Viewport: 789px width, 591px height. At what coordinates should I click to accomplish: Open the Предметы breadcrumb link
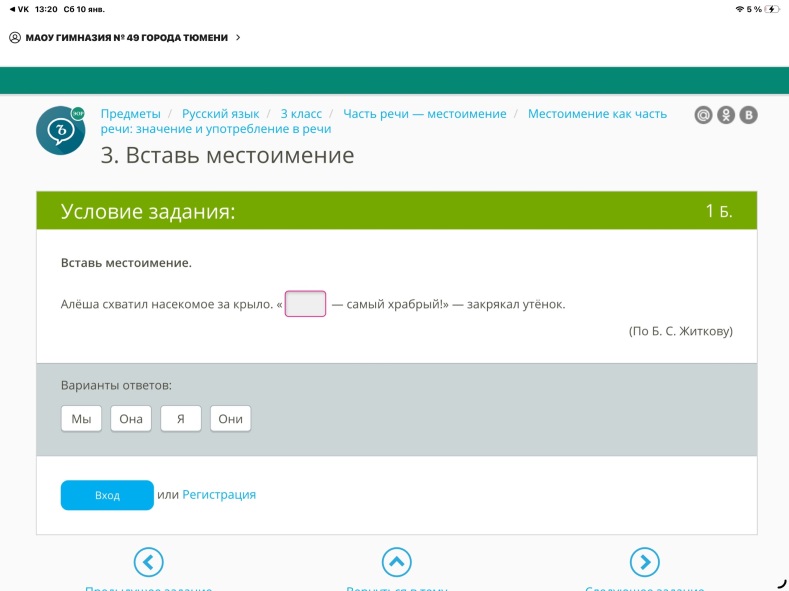tap(130, 114)
